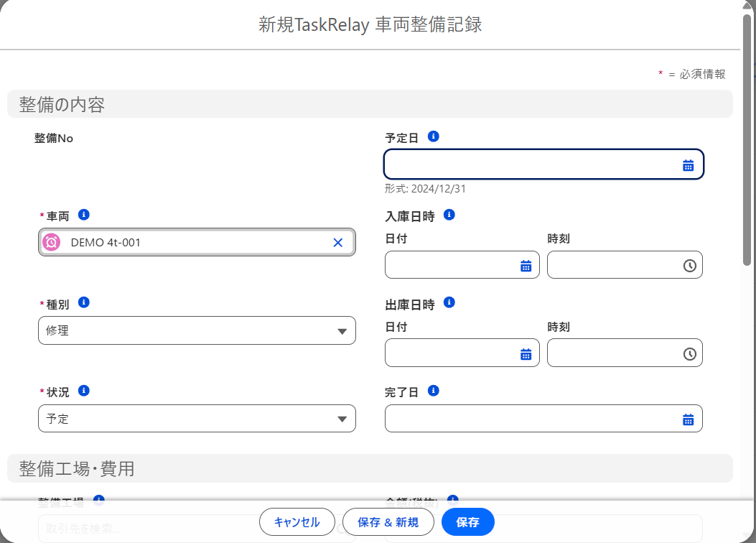Click the 整備No label
756x543 pixels.
(x=54, y=139)
